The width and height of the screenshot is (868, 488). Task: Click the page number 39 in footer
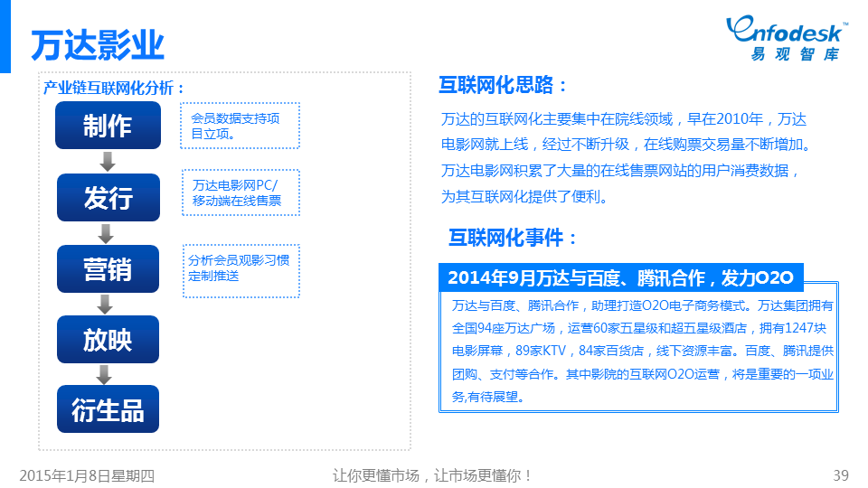[840, 475]
